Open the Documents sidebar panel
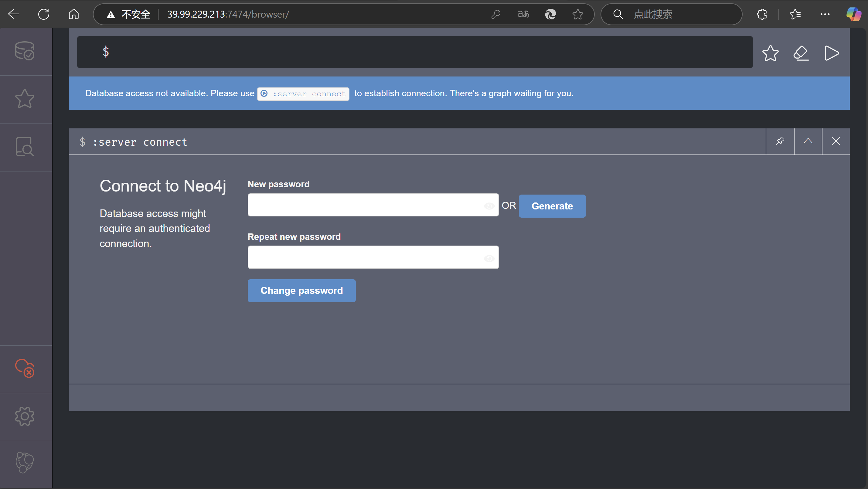 (x=25, y=147)
